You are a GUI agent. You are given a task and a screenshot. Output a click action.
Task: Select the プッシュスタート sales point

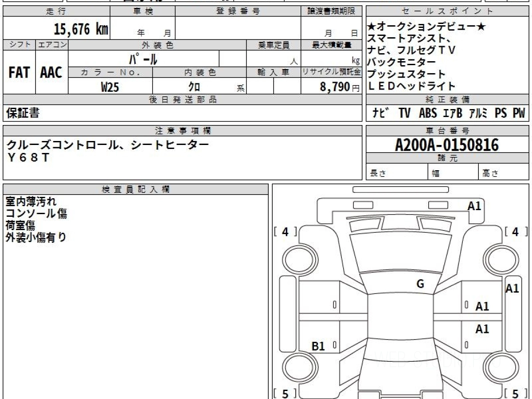click(x=406, y=74)
